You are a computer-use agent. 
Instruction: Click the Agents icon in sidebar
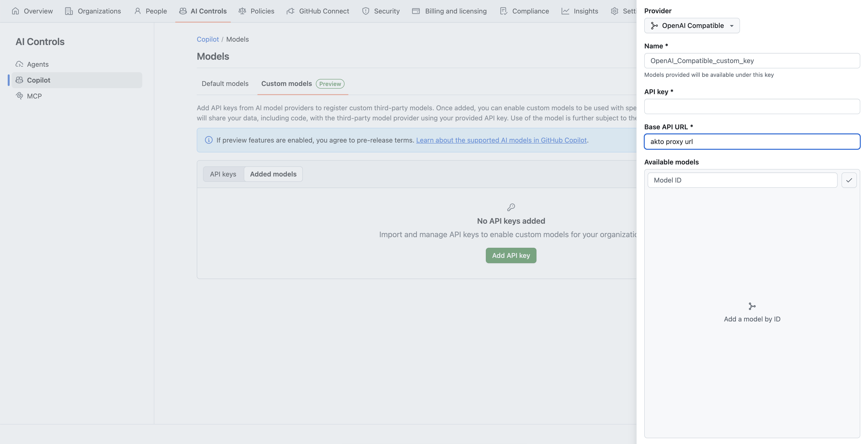coord(19,64)
